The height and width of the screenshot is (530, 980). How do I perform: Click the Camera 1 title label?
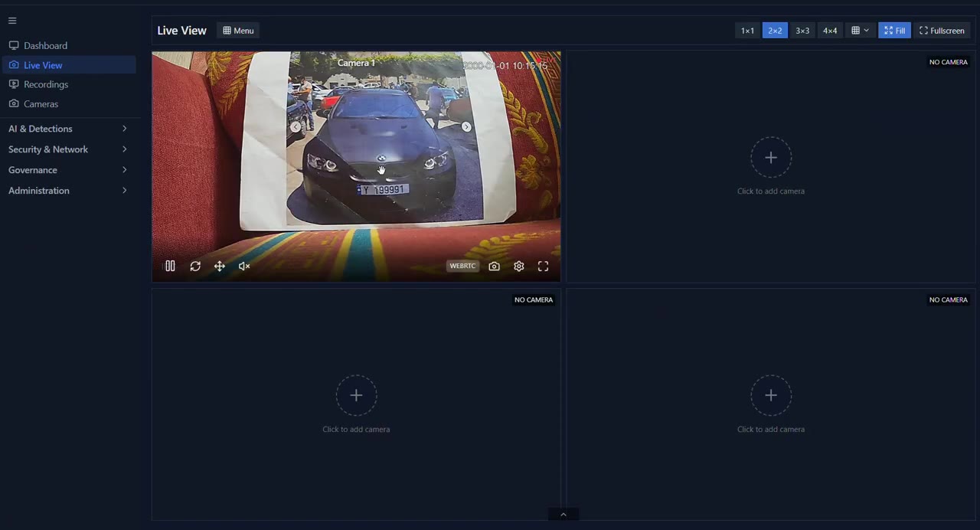click(x=356, y=63)
